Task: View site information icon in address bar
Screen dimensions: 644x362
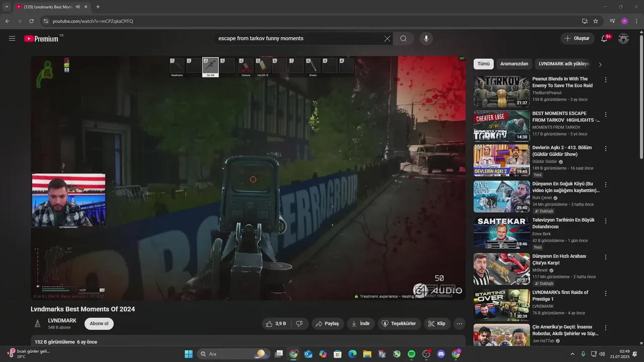Action: (46, 21)
